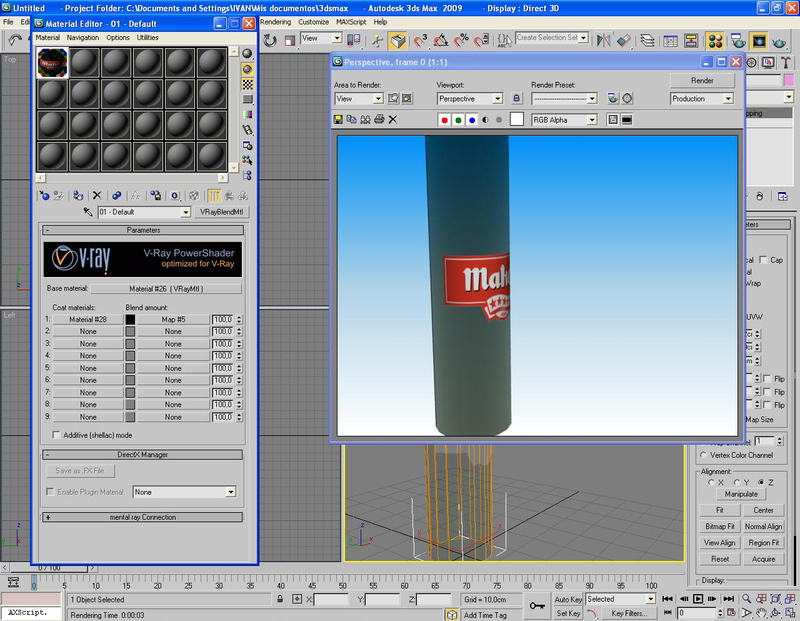Click the black color swatch beside Material #28

point(130,319)
